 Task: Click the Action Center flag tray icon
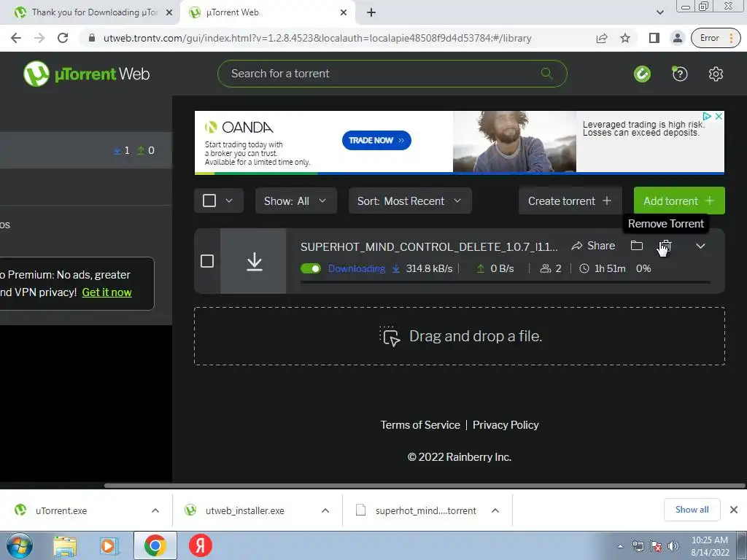pyautogui.click(x=656, y=546)
